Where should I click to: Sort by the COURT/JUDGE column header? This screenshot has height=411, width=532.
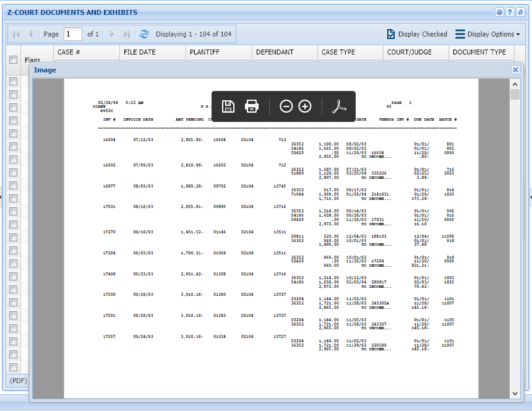409,52
